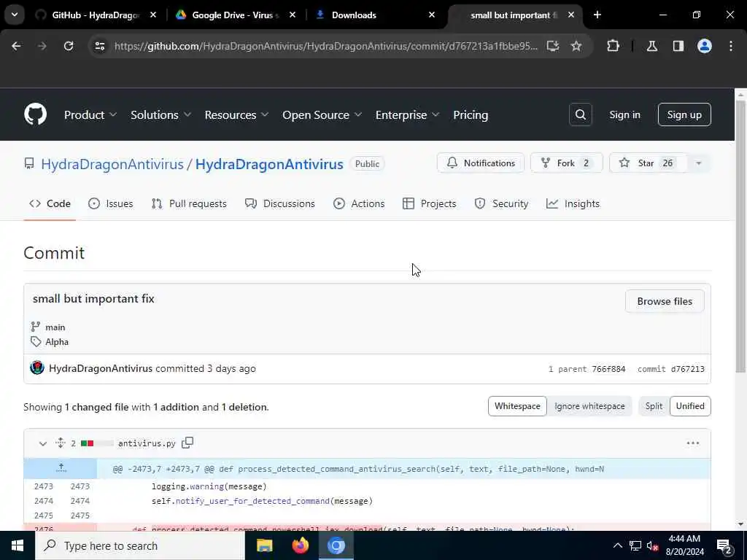Open the Alpha tag link
Viewport: 747px width, 560px height.
coord(57,342)
